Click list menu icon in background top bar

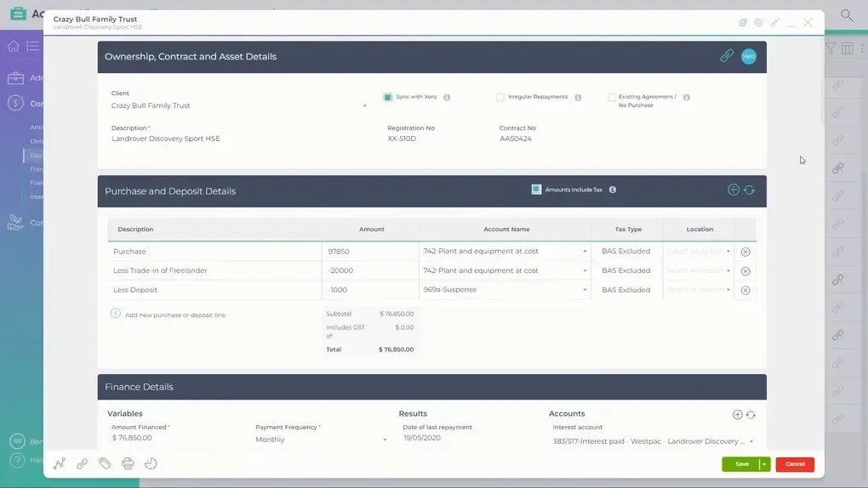point(33,47)
